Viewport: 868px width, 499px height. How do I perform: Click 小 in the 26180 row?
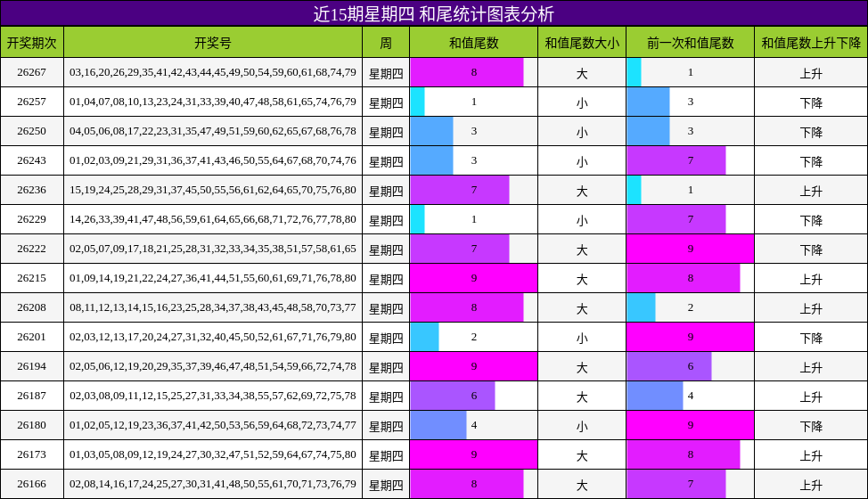tap(582, 426)
